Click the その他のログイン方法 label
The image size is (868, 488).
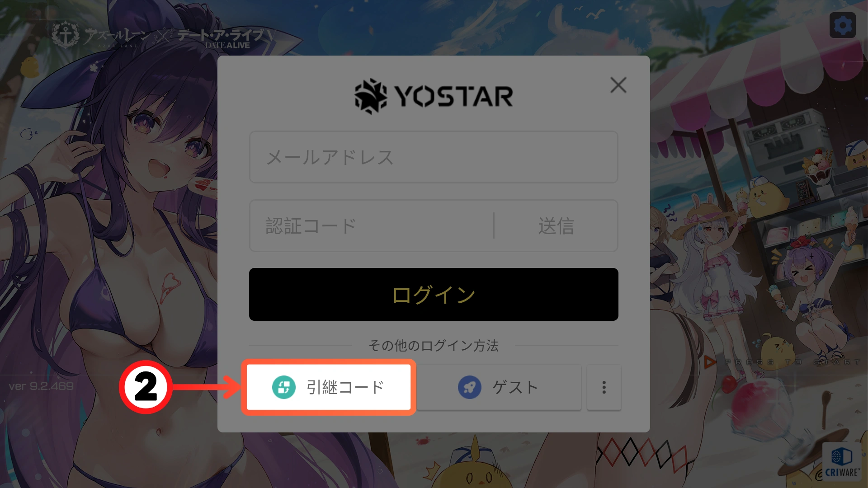pos(434,346)
